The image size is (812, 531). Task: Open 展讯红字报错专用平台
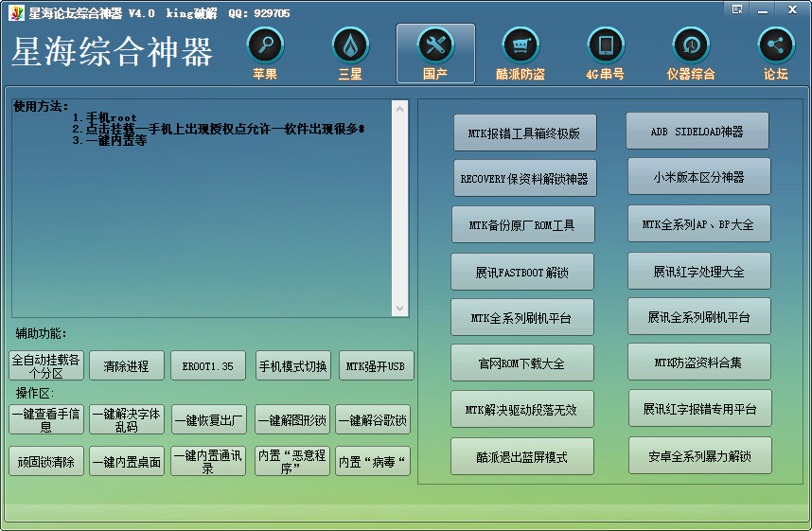point(700,408)
